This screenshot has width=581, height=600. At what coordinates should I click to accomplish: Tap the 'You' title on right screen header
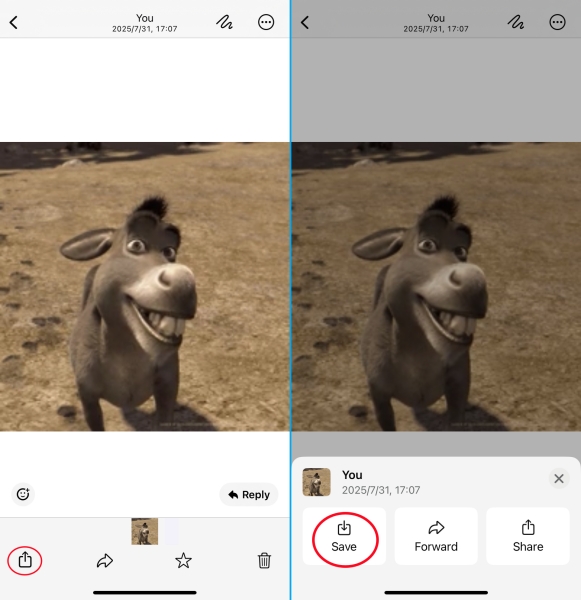(436, 18)
